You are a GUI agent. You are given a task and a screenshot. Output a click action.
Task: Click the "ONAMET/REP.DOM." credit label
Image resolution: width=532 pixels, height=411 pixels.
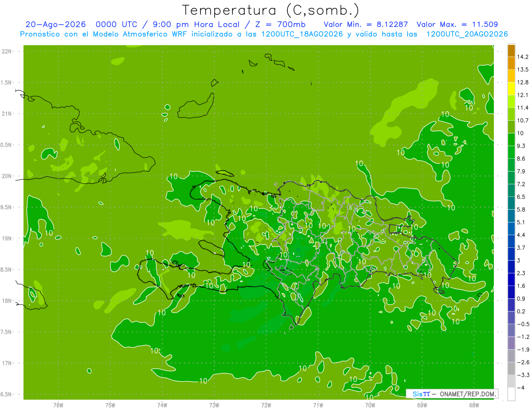click(x=468, y=394)
